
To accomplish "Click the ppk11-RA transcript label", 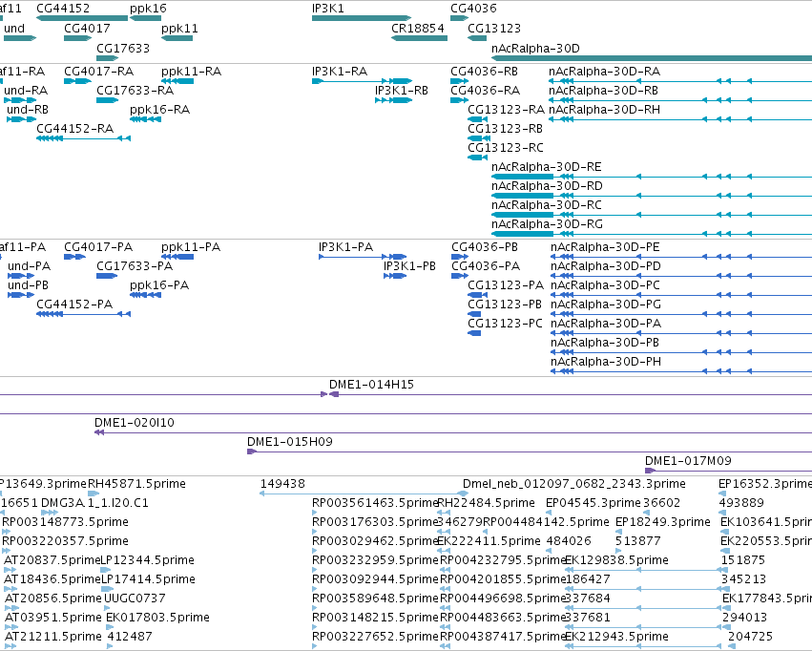I will tap(191, 71).
